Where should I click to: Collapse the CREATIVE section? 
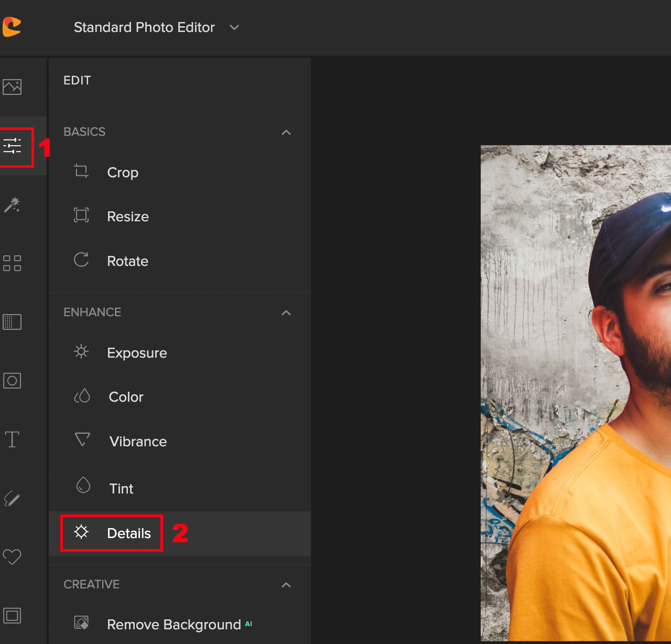[286, 585]
